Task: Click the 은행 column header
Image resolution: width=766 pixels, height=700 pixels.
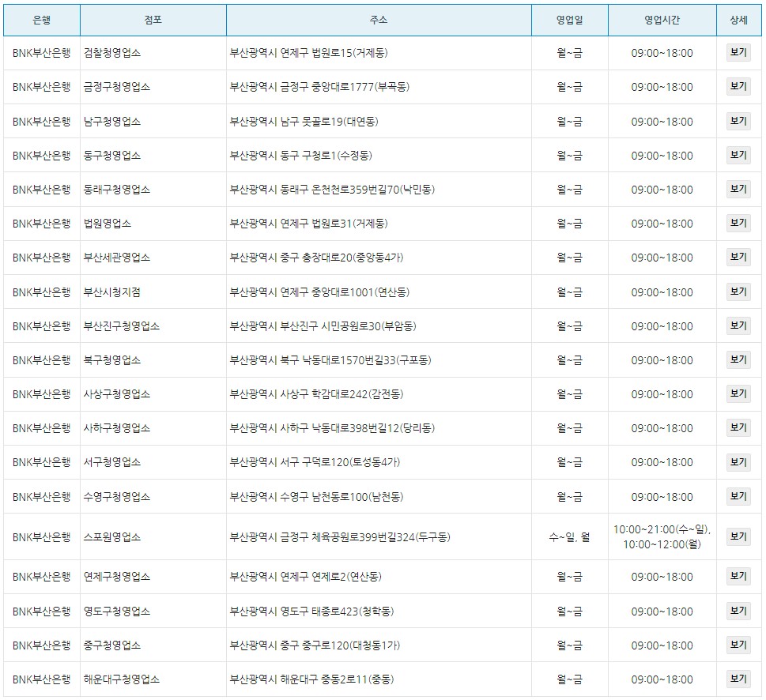Action: click(x=42, y=21)
